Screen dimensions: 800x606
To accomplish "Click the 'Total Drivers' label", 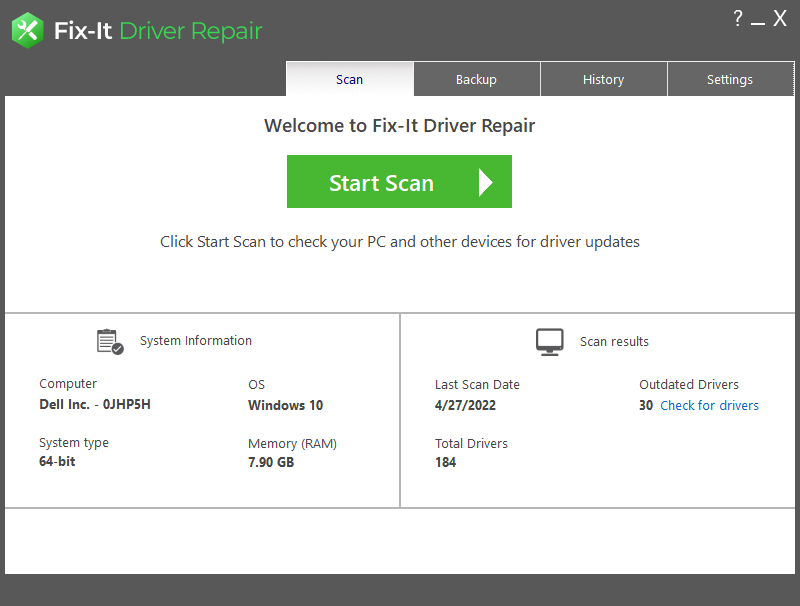I will (471, 444).
